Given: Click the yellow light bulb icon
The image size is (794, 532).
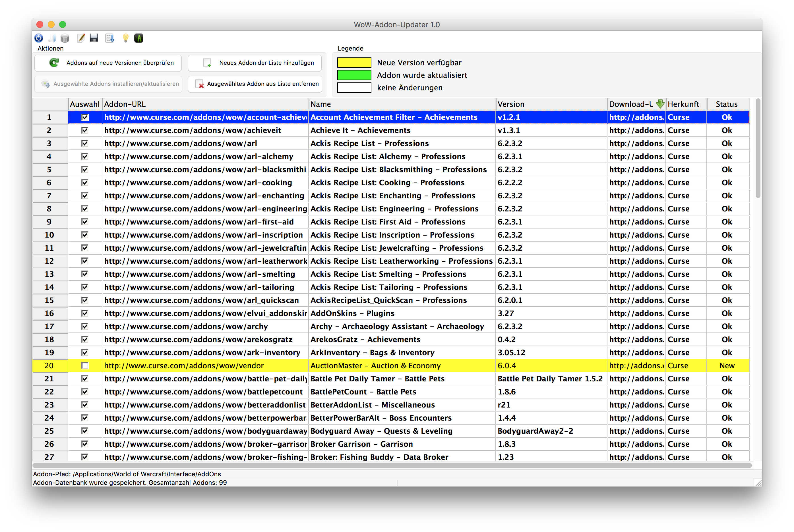Looking at the screenshot, I should click(125, 38).
